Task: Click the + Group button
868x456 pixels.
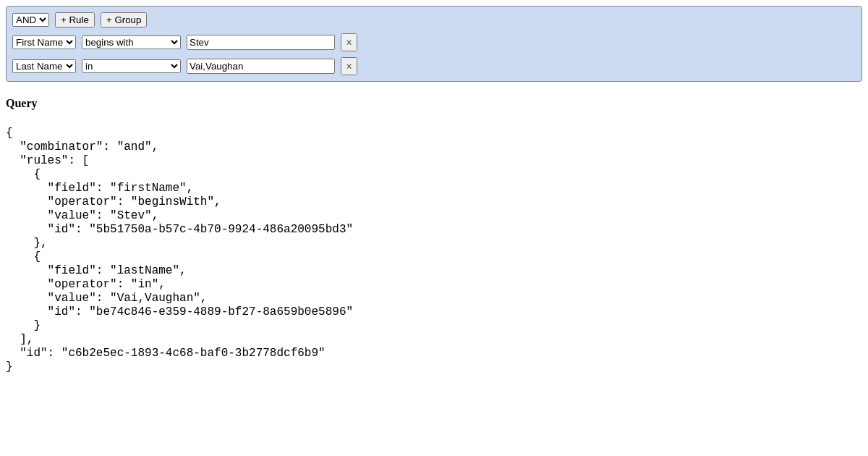Action: coord(124,20)
